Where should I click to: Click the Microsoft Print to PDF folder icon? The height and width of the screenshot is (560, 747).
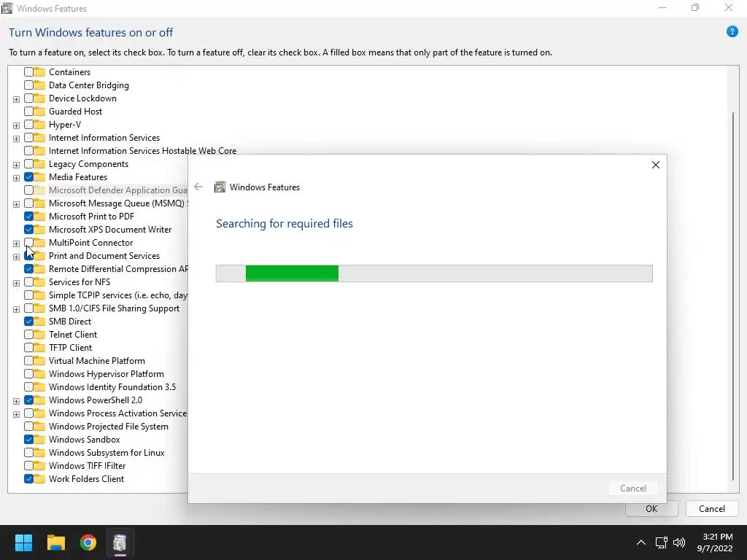39,216
